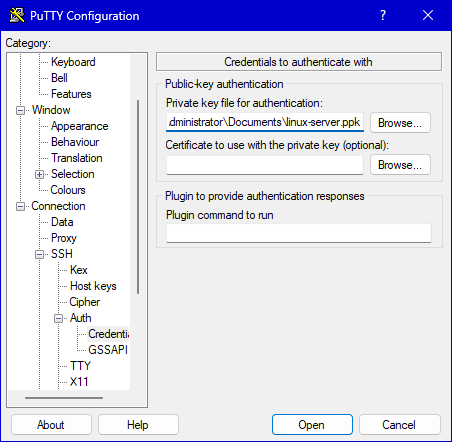Browse for a private key file
452x442 pixels.
pyautogui.click(x=400, y=123)
